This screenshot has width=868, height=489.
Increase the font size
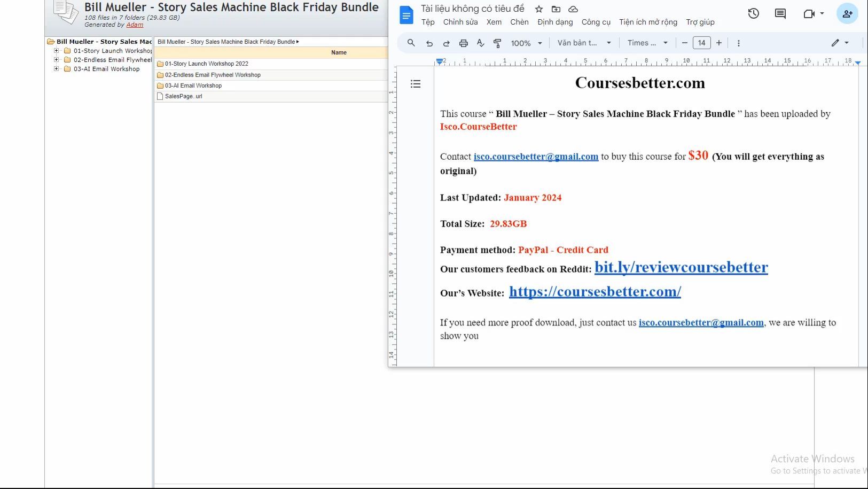[719, 43]
